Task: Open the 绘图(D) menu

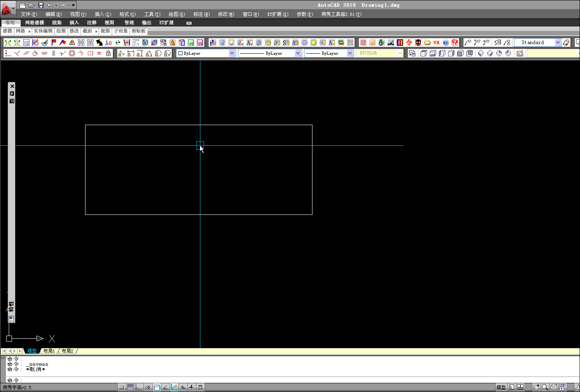Action: click(x=177, y=14)
